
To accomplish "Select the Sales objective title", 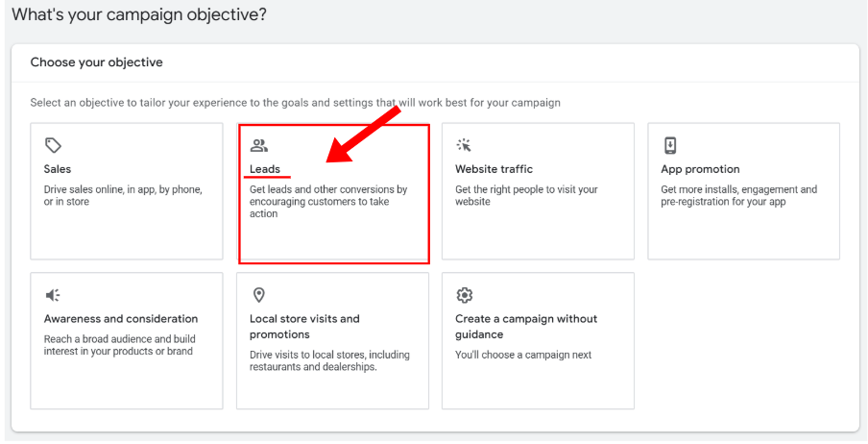I will (58, 169).
